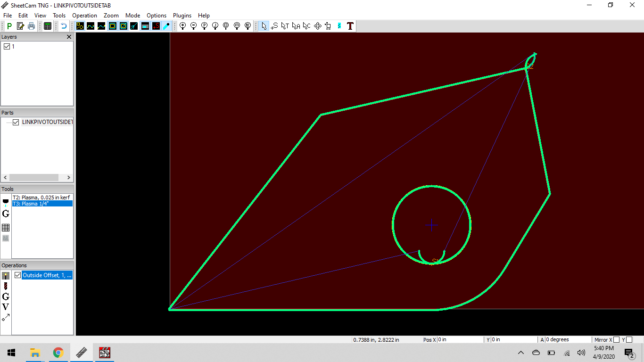The height and width of the screenshot is (362, 644).
Task: Select the T2 Plasma 0.025 in kerf tool
Action: 42,197
